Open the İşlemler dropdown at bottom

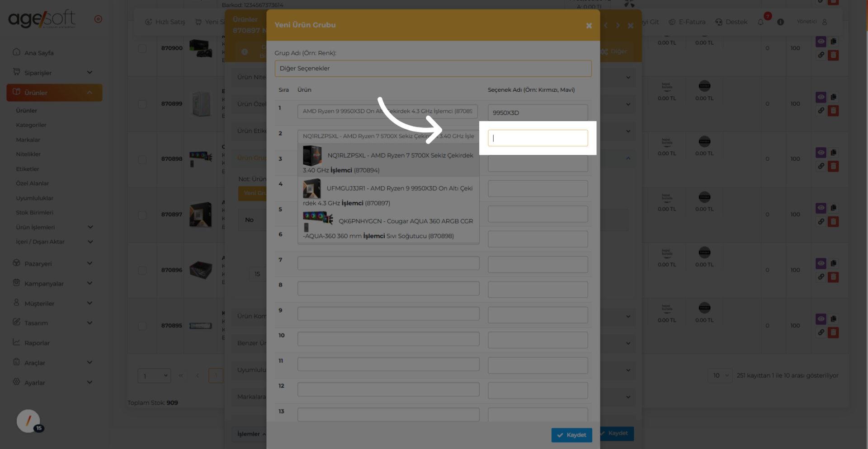pyautogui.click(x=251, y=434)
